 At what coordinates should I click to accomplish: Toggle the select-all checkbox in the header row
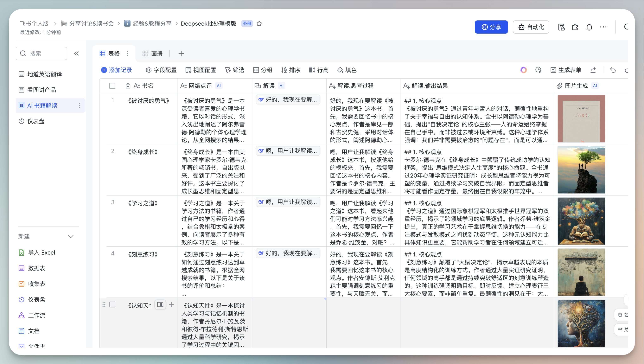click(x=112, y=86)
